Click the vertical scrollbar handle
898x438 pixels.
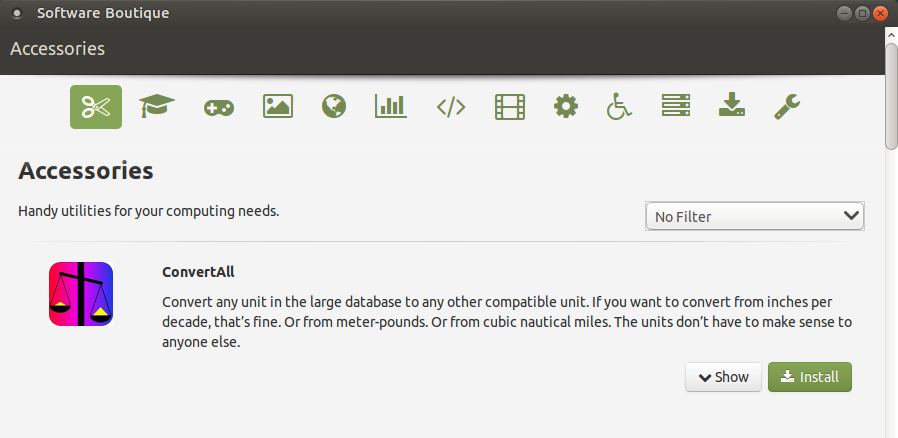[891, 95]
